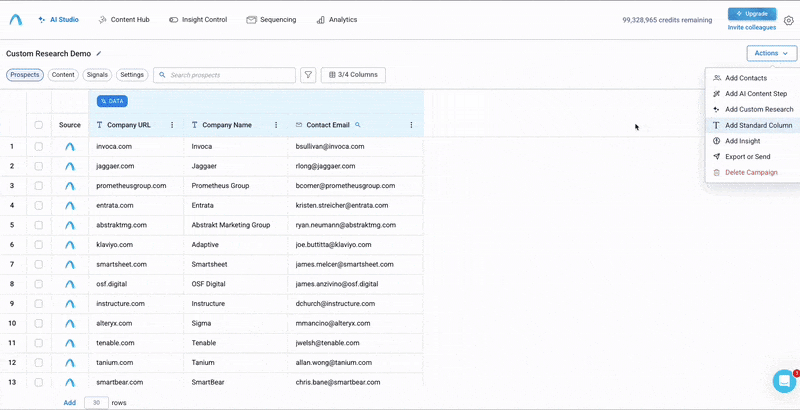
Task: Click the DATA badge above columns
Action: [112, 101]
